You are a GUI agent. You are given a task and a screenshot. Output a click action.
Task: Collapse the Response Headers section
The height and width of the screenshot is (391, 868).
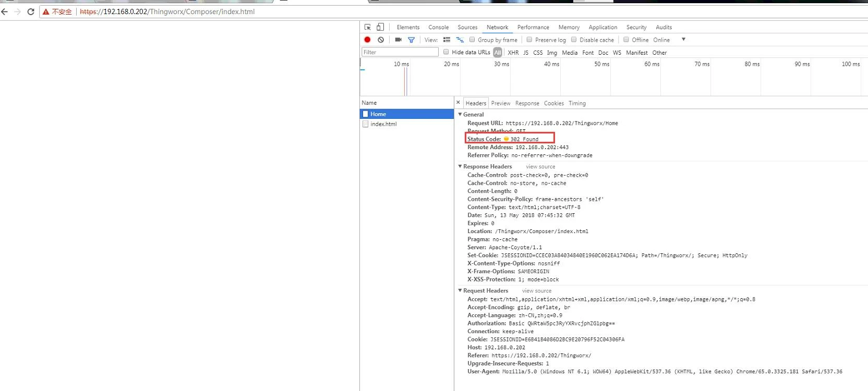[460, 167]
